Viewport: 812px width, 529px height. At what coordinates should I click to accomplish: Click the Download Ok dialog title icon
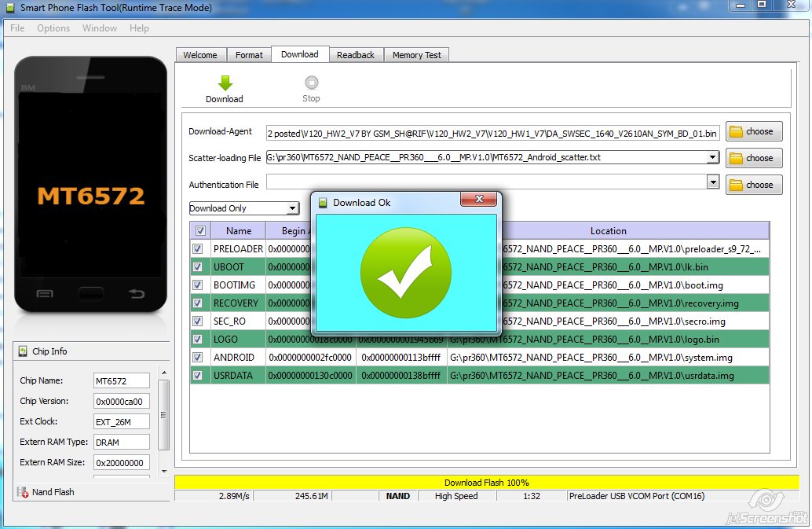coord(323,203)
